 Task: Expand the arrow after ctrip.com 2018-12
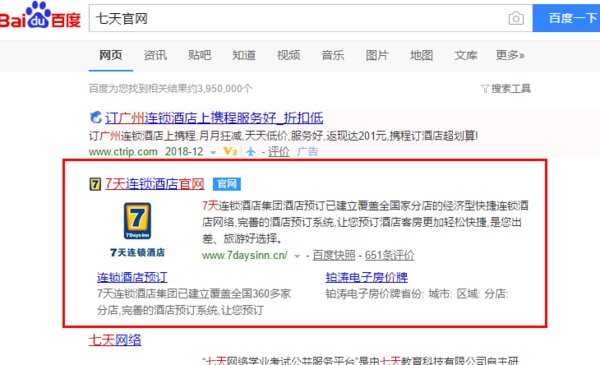point(213,152)
